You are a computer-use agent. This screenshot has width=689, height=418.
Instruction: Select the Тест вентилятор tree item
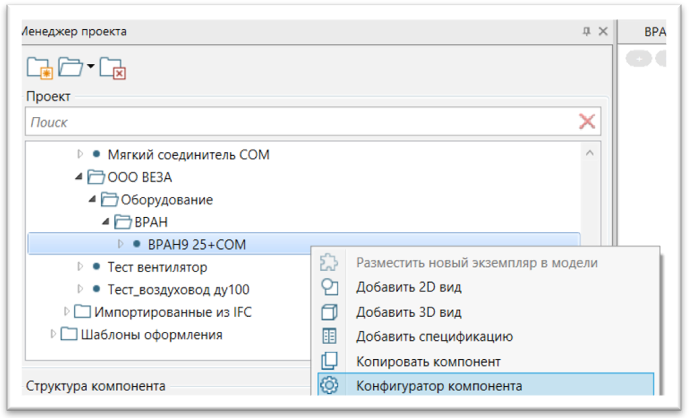157,267
